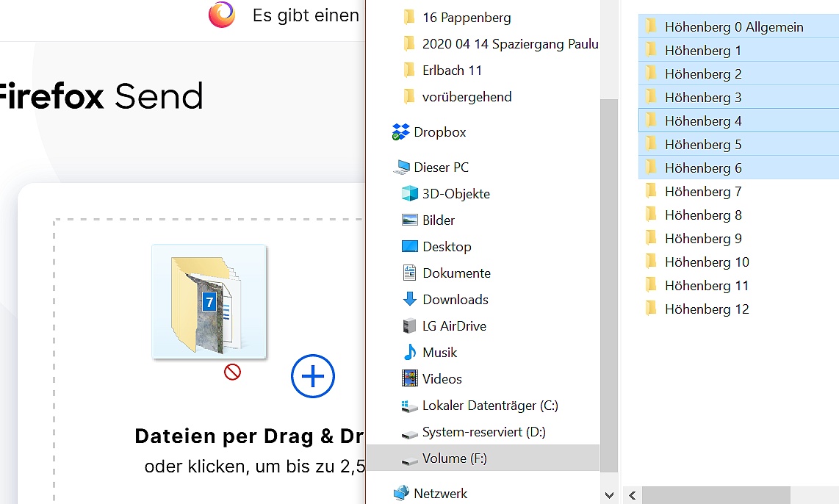This screenshot has width=839, height=504.
Task: Click folder icon of Erlbach 11
Action: 409,70
